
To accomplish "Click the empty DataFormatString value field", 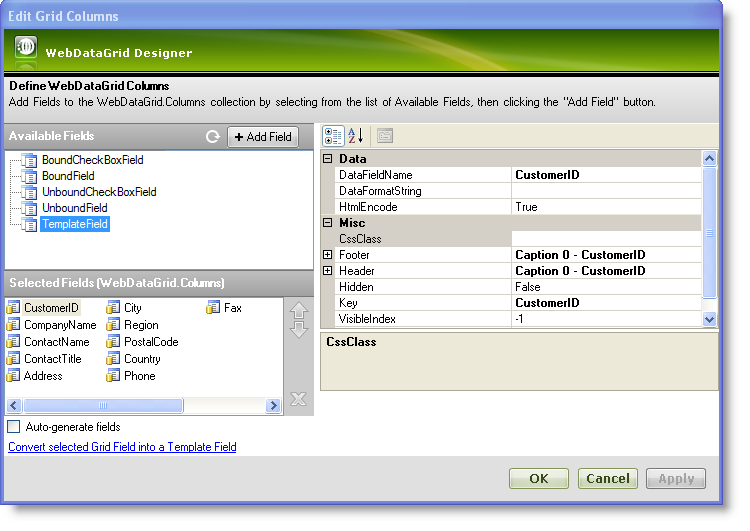I will coord(606,191).
